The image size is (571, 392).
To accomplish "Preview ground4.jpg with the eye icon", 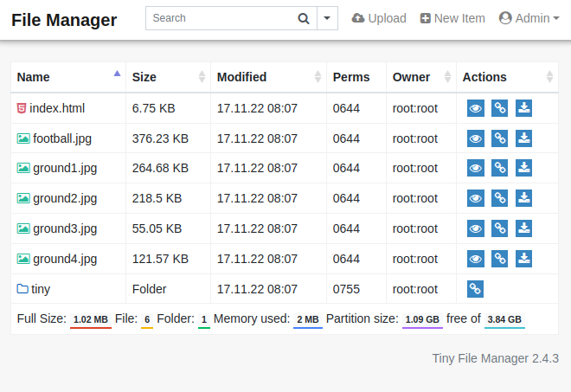I will click(475, 259).
